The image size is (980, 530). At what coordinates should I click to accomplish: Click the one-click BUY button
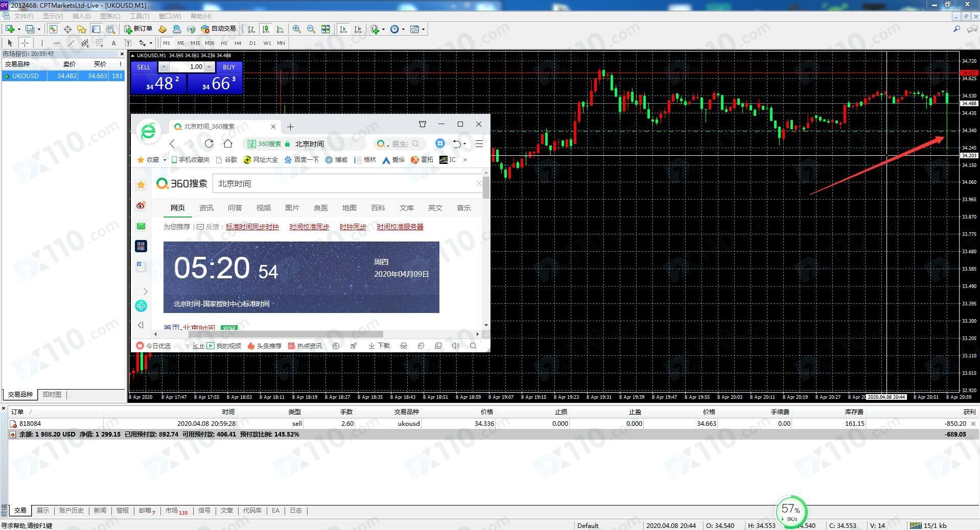click(x=229, y=67)
